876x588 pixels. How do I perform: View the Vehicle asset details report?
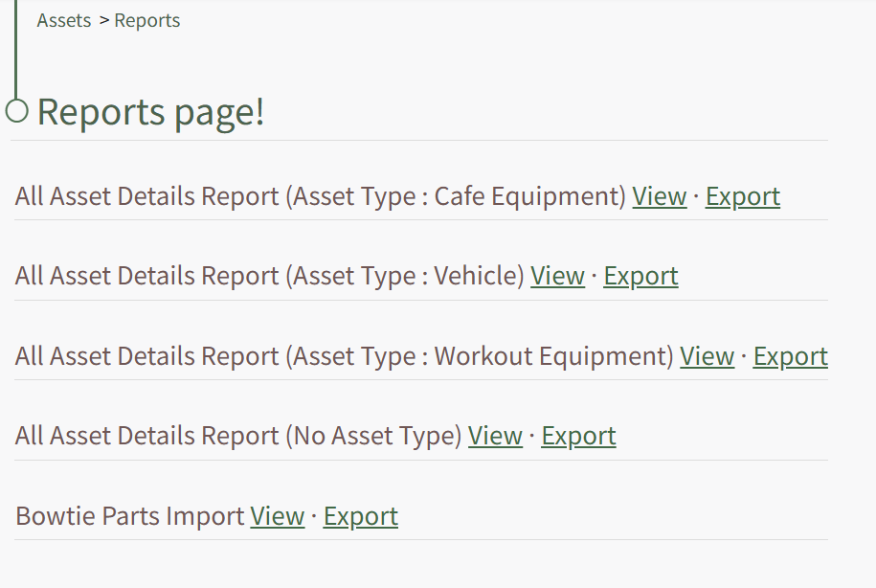[x=557, y=276]
